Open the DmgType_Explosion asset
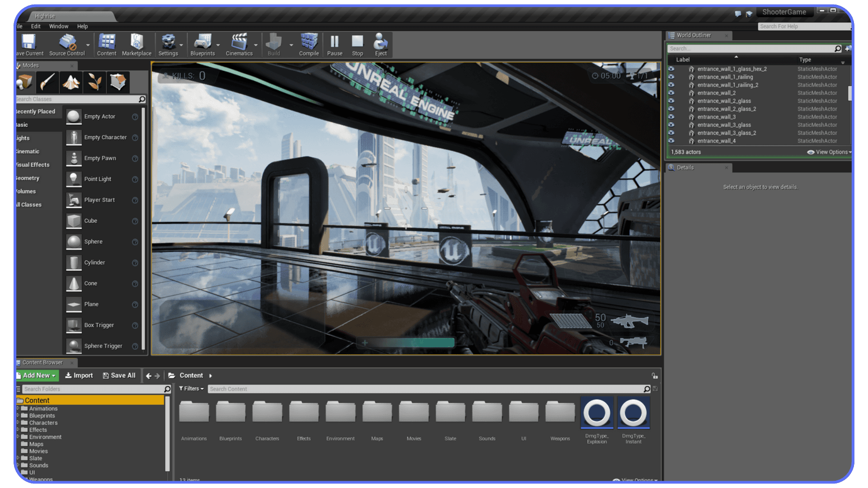This screenshot has width=868, height=488. 596,412
